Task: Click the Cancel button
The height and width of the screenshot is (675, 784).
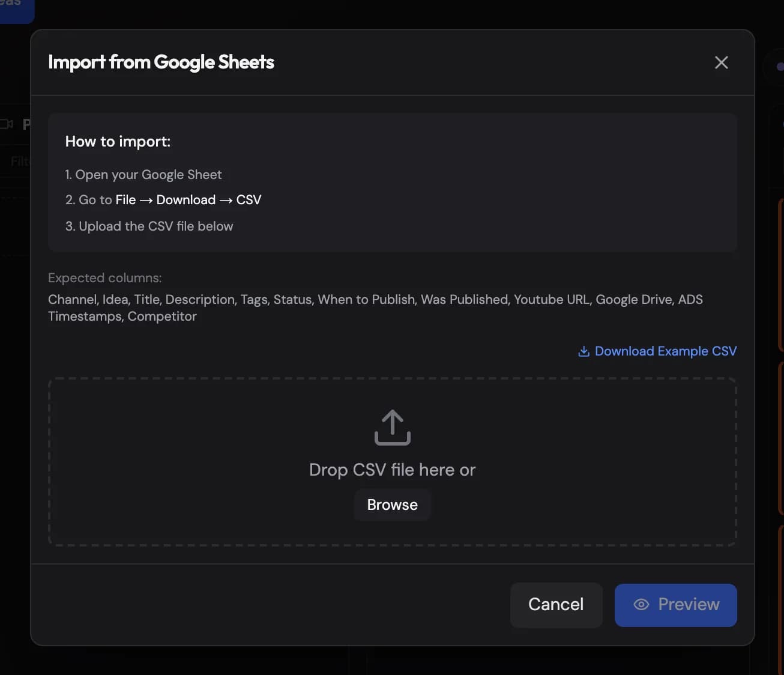Action: (x=556, y=605)
